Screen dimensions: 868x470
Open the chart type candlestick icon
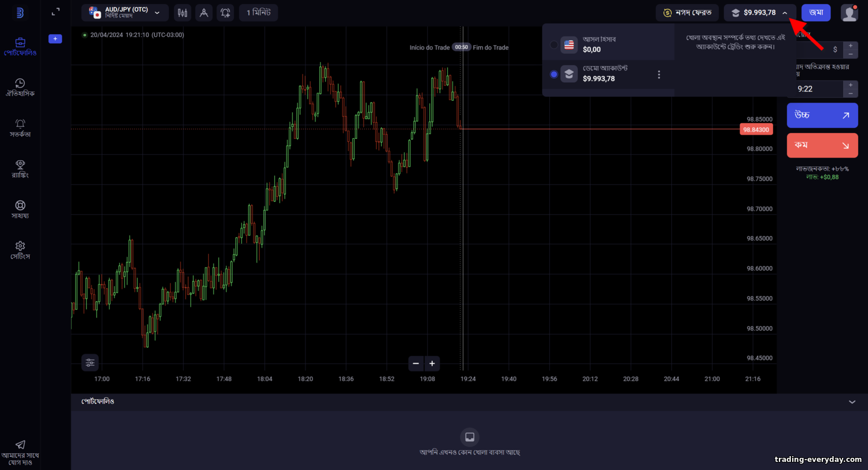point(182,13)
